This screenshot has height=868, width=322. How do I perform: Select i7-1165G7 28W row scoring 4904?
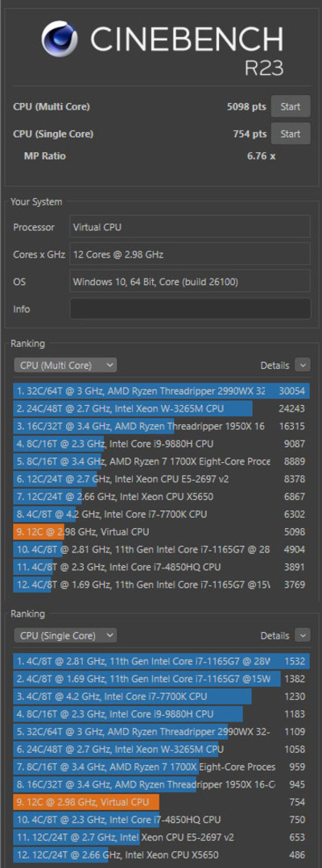(x=161, y=549)
